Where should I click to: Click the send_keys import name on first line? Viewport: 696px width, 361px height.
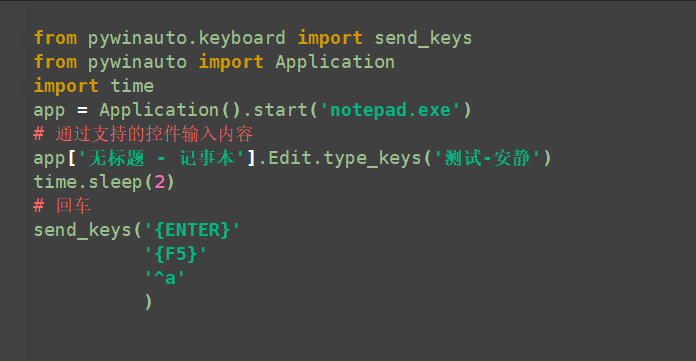tap(423, 39)
